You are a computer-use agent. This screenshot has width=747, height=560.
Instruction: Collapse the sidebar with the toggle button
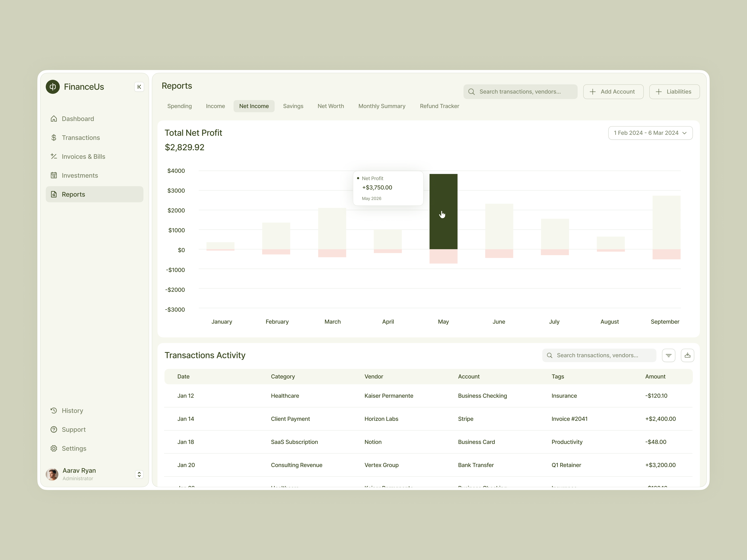pos(139,87)
